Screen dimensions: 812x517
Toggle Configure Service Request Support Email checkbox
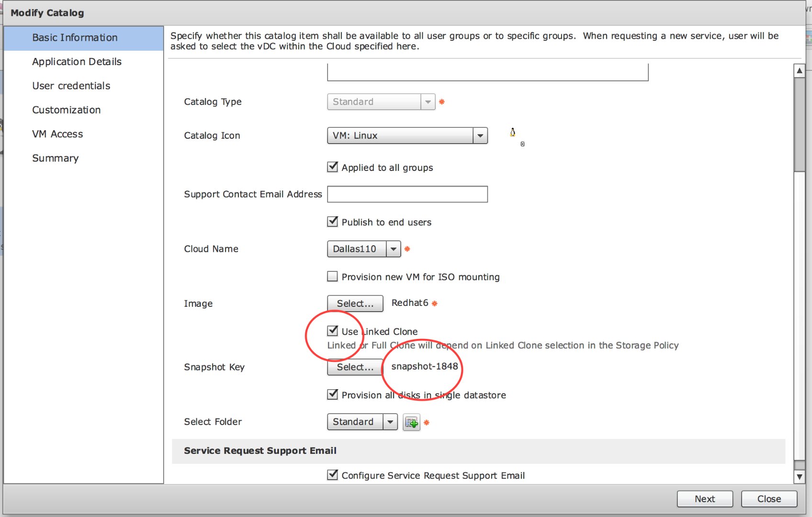(332, 475)
